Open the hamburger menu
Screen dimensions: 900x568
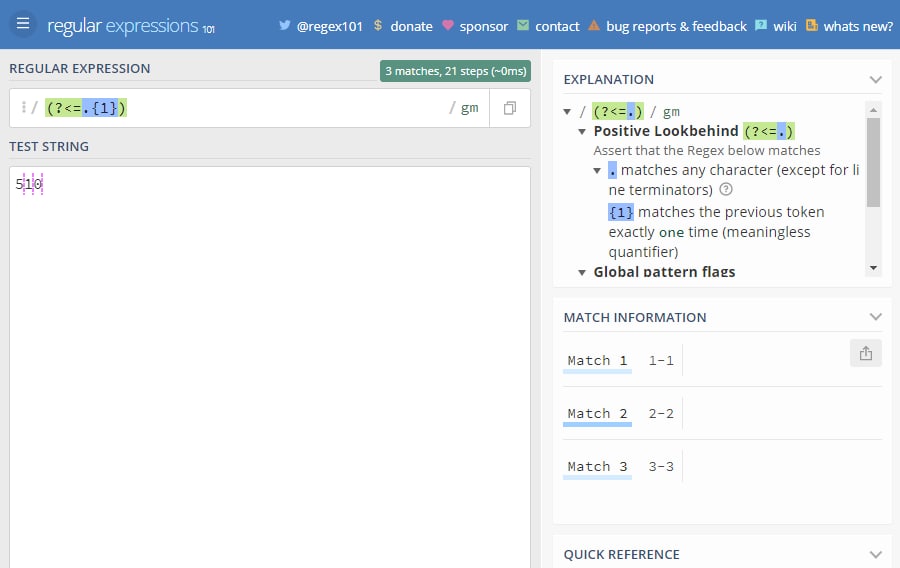coord(23,24)
